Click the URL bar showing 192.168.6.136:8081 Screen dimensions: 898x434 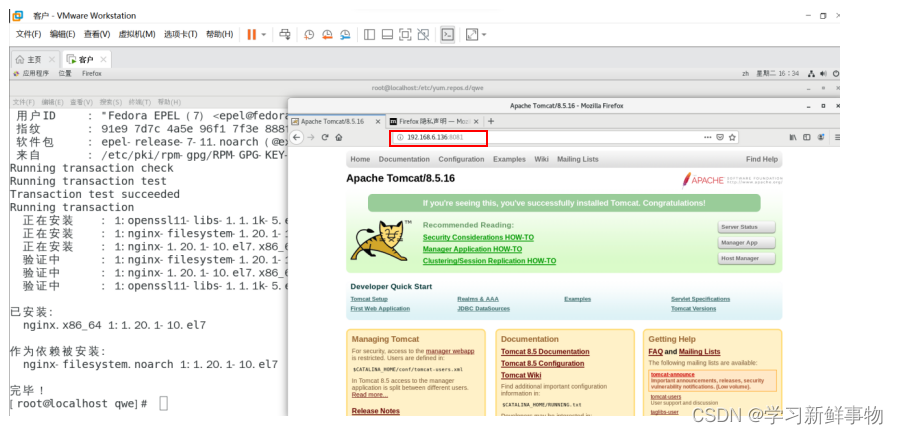(x=564, y=137)
